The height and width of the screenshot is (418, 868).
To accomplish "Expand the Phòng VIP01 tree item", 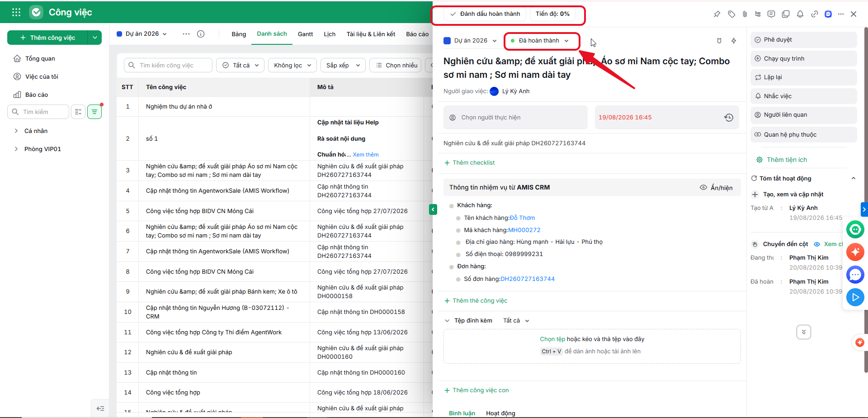I will point(16,149).
